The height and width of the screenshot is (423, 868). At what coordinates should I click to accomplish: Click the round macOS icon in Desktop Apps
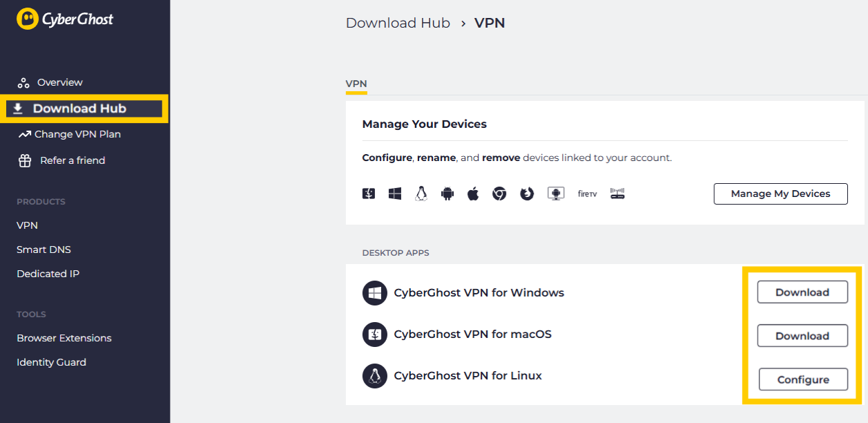pos(375,335)
